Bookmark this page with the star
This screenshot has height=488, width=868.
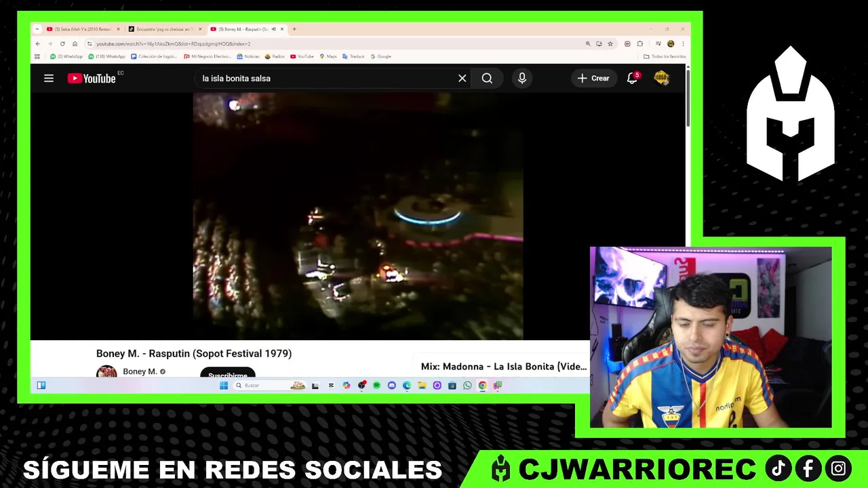610,44
